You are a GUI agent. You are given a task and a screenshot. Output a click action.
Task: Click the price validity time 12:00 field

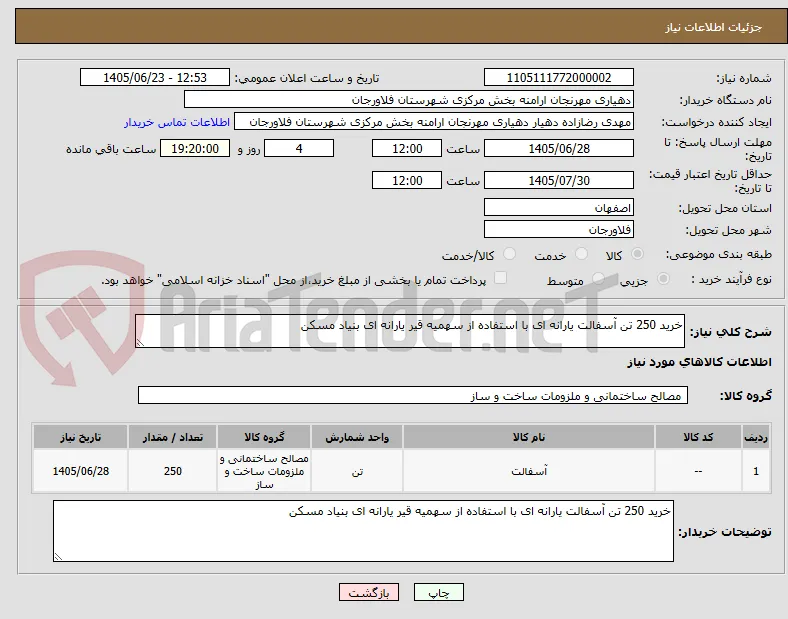(x=407, y=180)
